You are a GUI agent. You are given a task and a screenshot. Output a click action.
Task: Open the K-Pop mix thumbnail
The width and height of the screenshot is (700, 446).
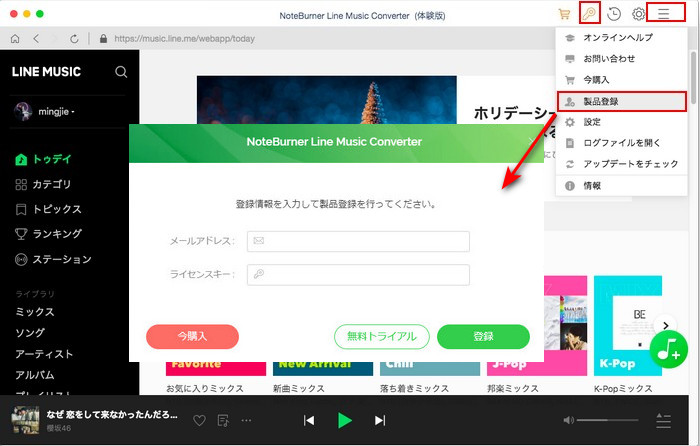click(628, 326)
